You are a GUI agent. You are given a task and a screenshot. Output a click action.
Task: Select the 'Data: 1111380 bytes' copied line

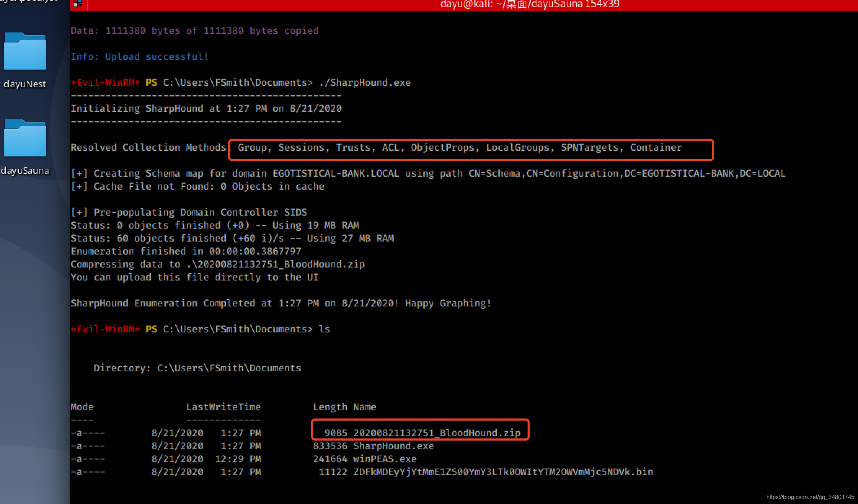click(x=195, y=31)
